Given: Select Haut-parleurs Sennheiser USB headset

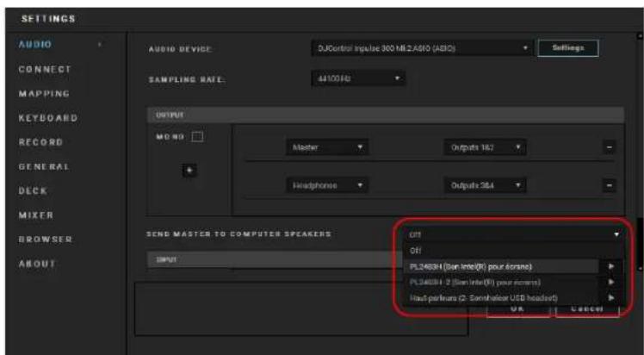Looking at the screenshot, I should click(x=500, y=298).
